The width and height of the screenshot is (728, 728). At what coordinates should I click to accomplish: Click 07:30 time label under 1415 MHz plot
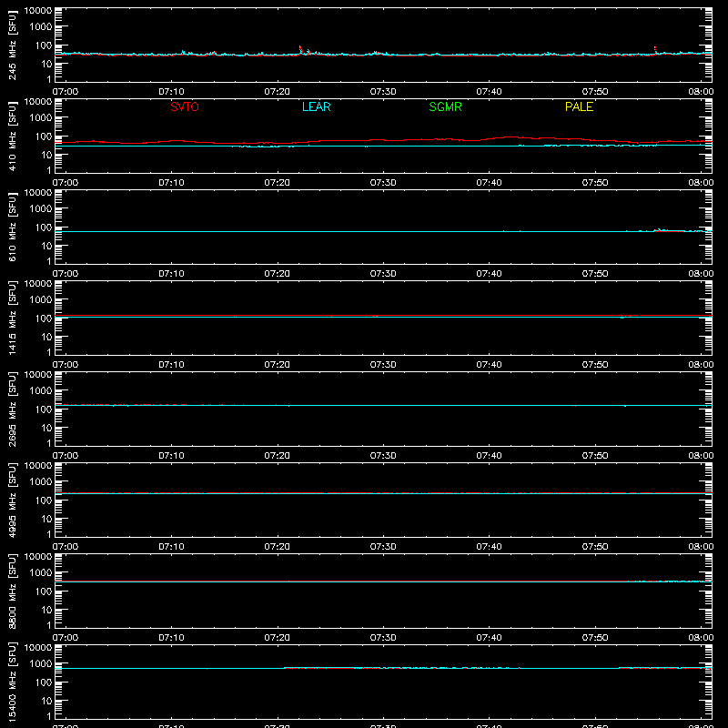(x=383, y=365)
